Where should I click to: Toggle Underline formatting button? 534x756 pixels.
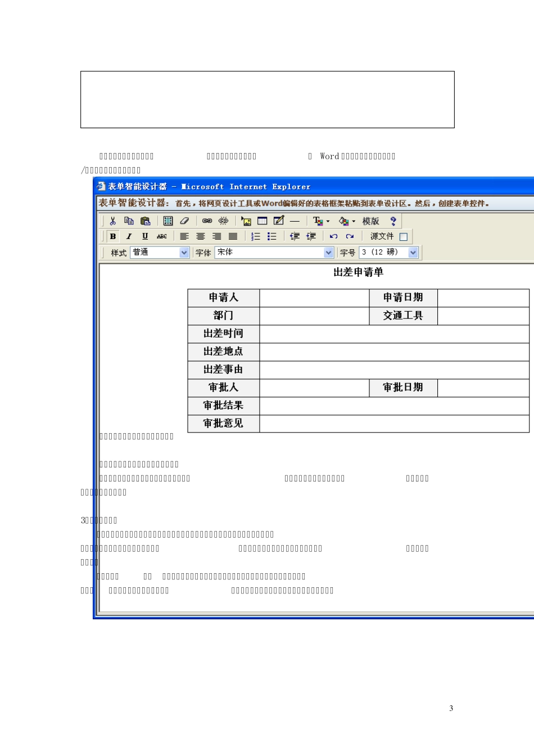click(145, 236)
